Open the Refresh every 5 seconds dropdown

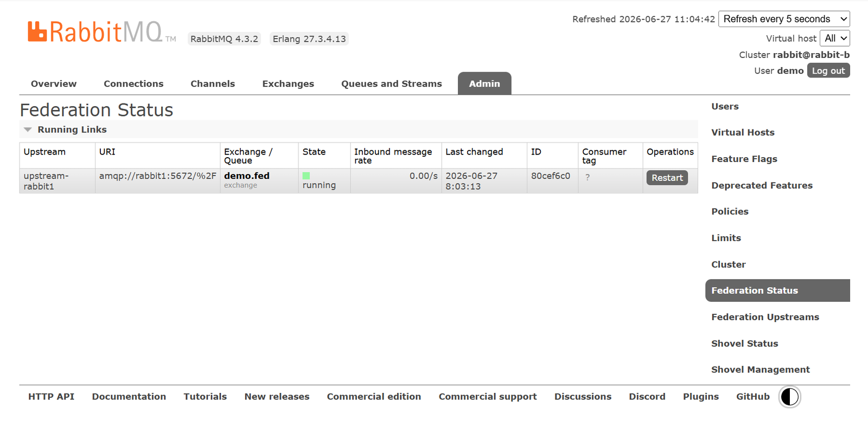pos(784,19)
